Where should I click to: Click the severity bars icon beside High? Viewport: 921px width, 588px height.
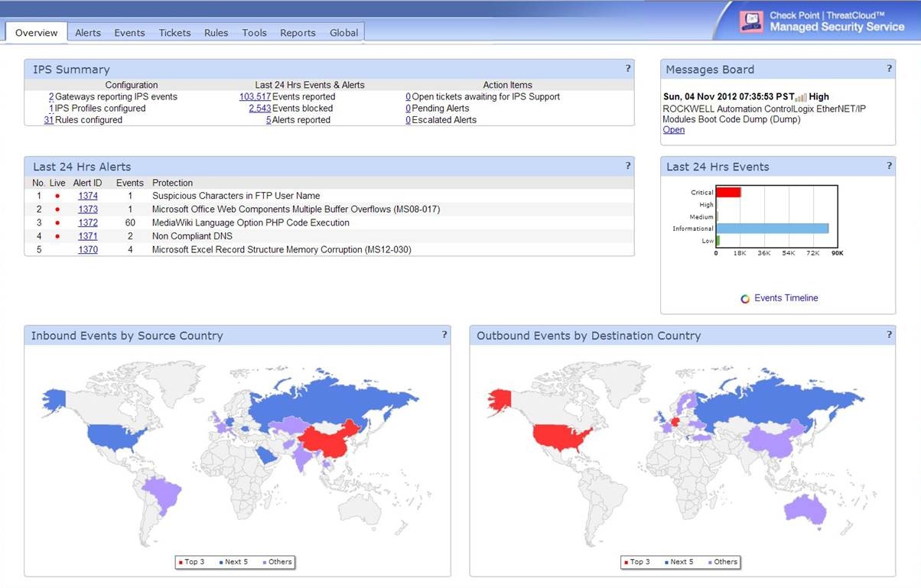(801, 97)
